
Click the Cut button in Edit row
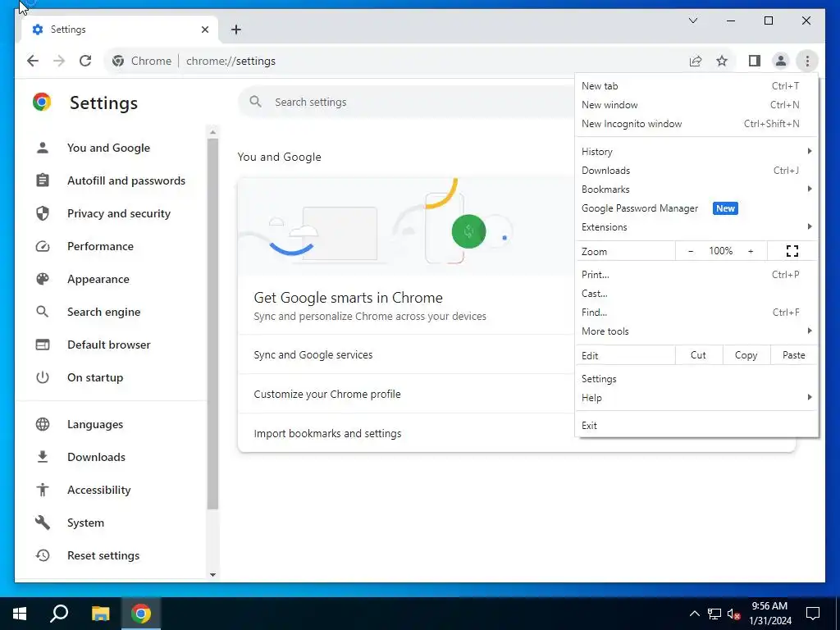[698, 355]
